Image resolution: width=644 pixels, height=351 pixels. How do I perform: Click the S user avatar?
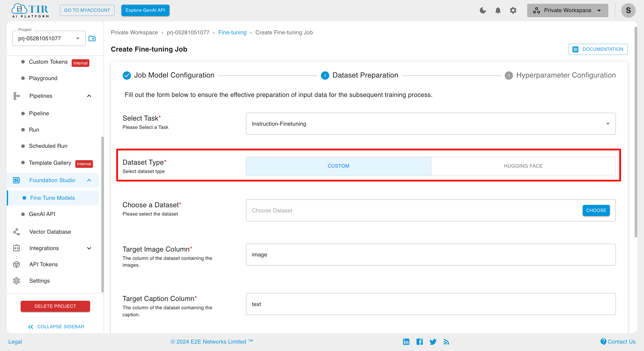pos(628,10)
